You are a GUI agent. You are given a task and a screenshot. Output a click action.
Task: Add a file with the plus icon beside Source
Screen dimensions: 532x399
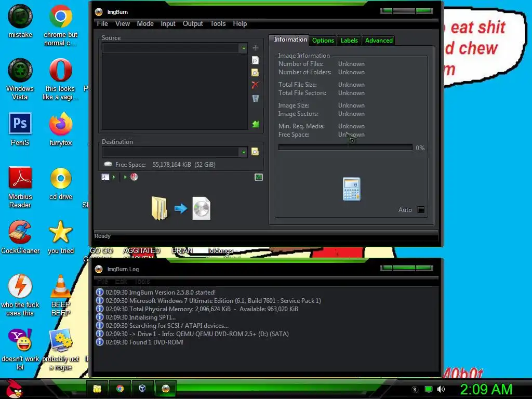click(256, 48)
